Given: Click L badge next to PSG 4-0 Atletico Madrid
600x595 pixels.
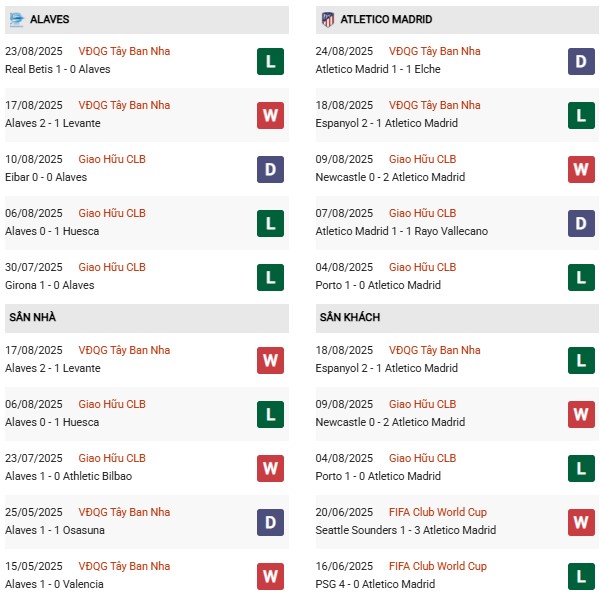Looking at the screenshot, I should [582, 576].
